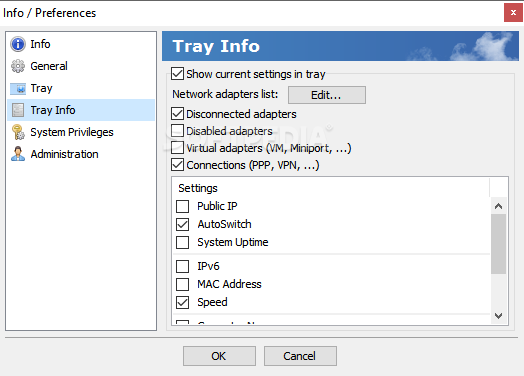The width and height of the screenshot is (524, 376).
Task: Confirm with the OK button
Action: point(219,356)
